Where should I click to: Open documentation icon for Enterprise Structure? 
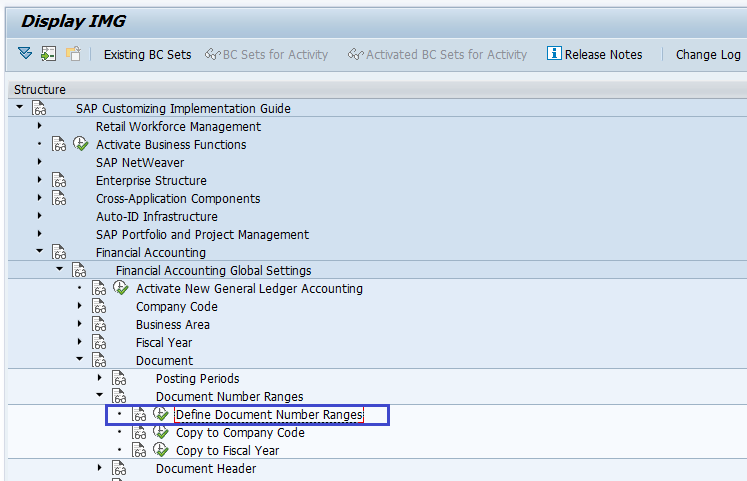point(59,180)
